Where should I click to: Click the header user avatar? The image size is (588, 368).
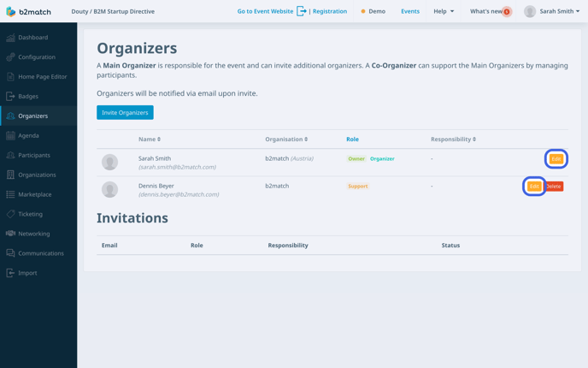point(530,12)
